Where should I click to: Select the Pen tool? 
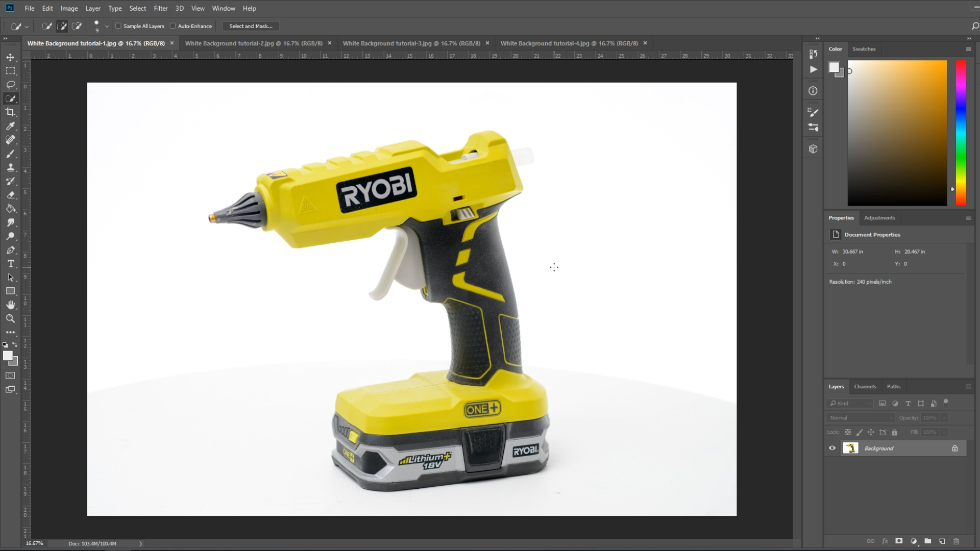[x=10, y=250]
